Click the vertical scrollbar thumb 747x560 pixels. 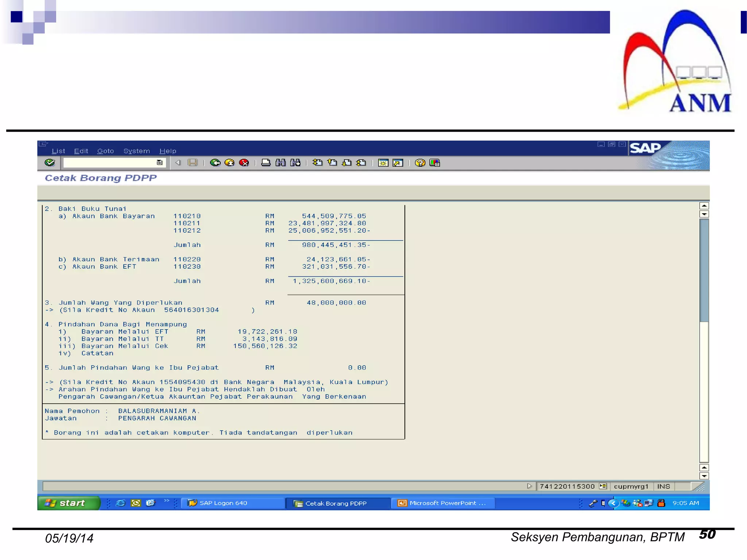click(704, 270)
